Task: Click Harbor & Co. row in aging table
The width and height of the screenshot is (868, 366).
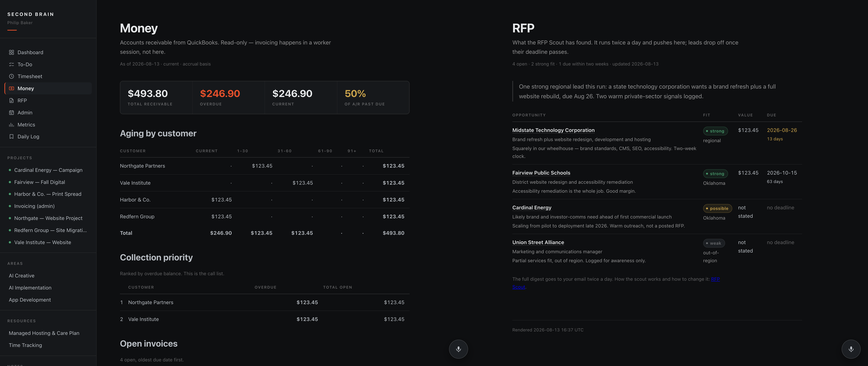Action: (264, 200)
